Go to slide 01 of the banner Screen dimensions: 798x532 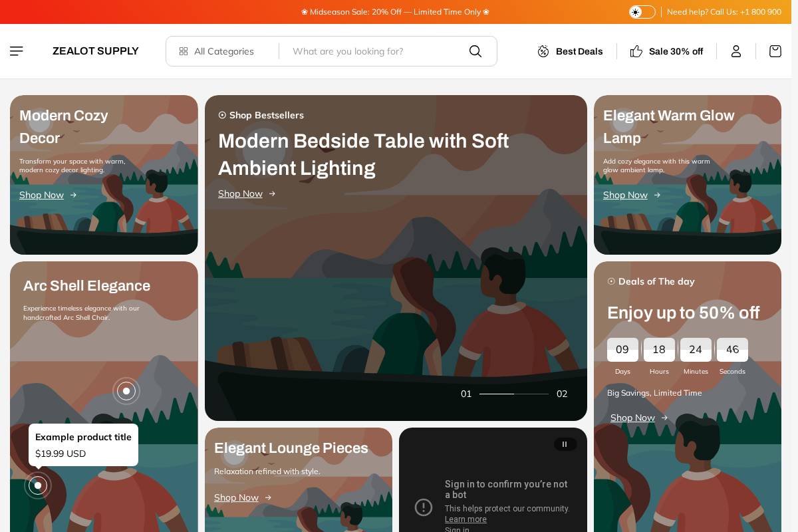[466, 394]
